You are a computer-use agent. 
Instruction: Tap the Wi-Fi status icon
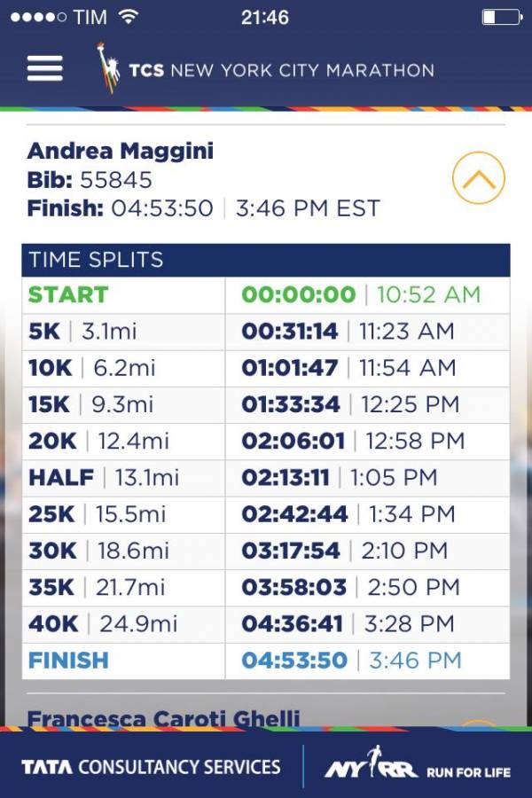point(129,17)
